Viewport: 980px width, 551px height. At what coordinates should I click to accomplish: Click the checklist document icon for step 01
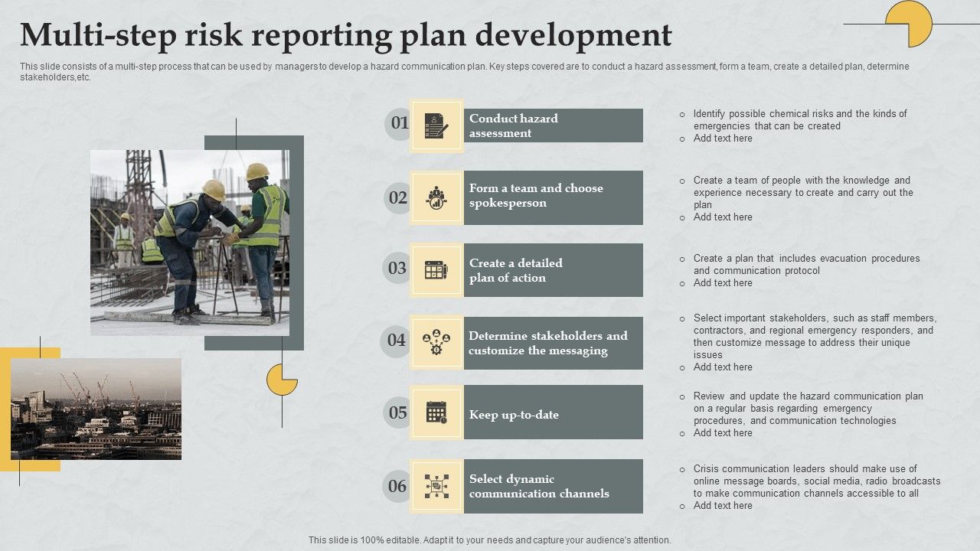point(436,126)
